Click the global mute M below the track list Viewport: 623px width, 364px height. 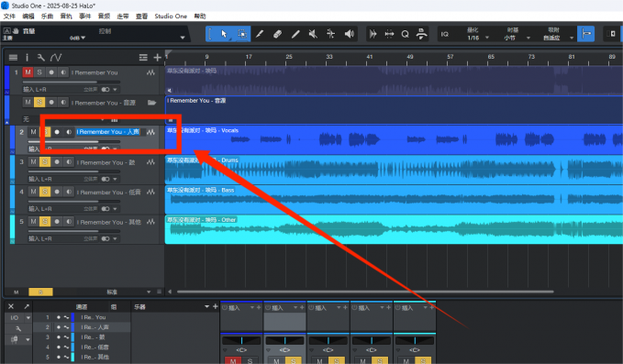(17, 292)
